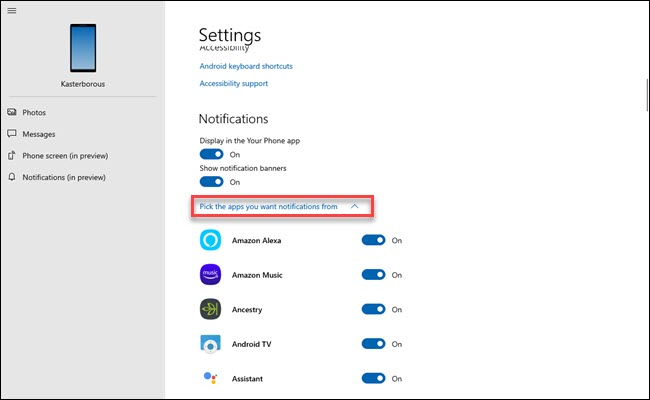Image resolution: width=650 pixels, height=400 pixels.
Task: Click the Photos icon in the sidebar
Action: tap(12, 112)
